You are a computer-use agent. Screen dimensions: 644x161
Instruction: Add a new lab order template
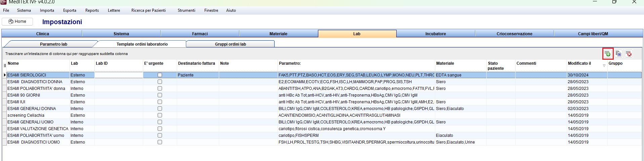tap(608, 54)
